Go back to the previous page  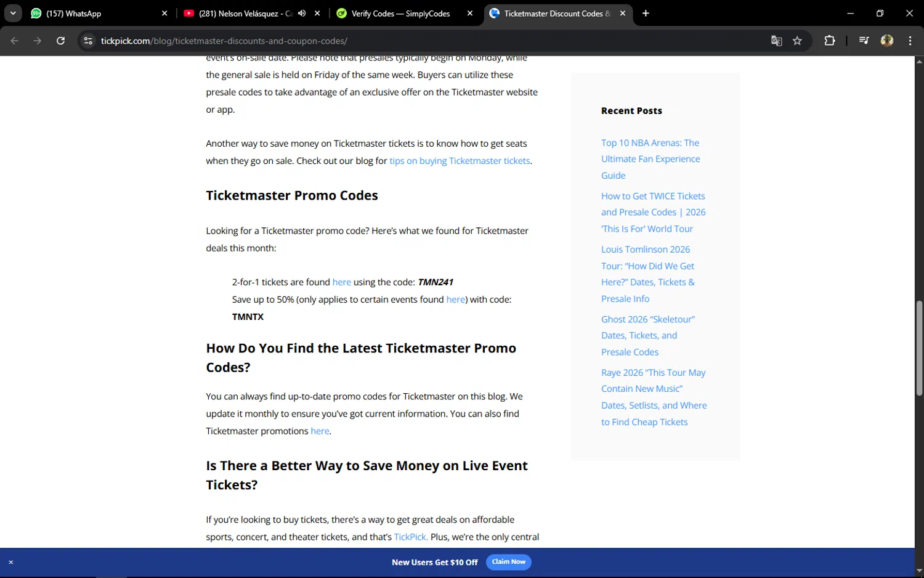pos(15,41)
